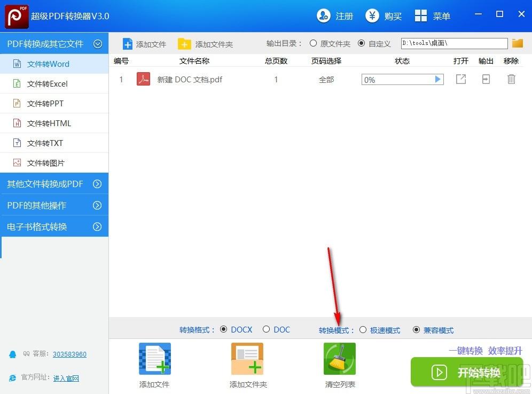Choose DOCX conversion format radio
This screenshot has width=532, height=394.
[223, 329]
